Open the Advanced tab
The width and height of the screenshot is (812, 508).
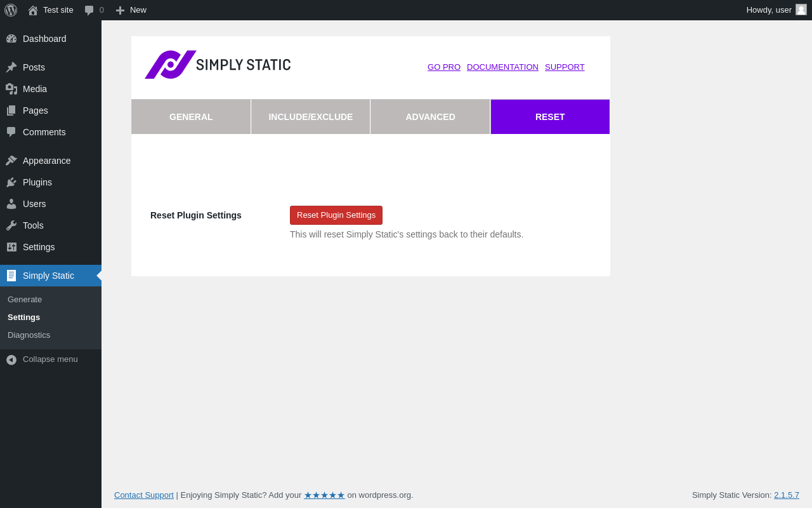[430, 117]
